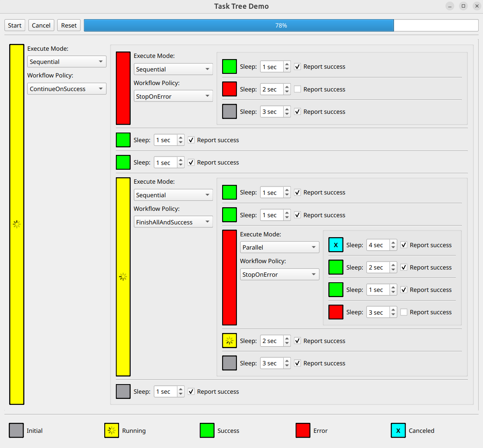Click the cyan canceled icon next to the 4 sec sleep task

(336, 245)
